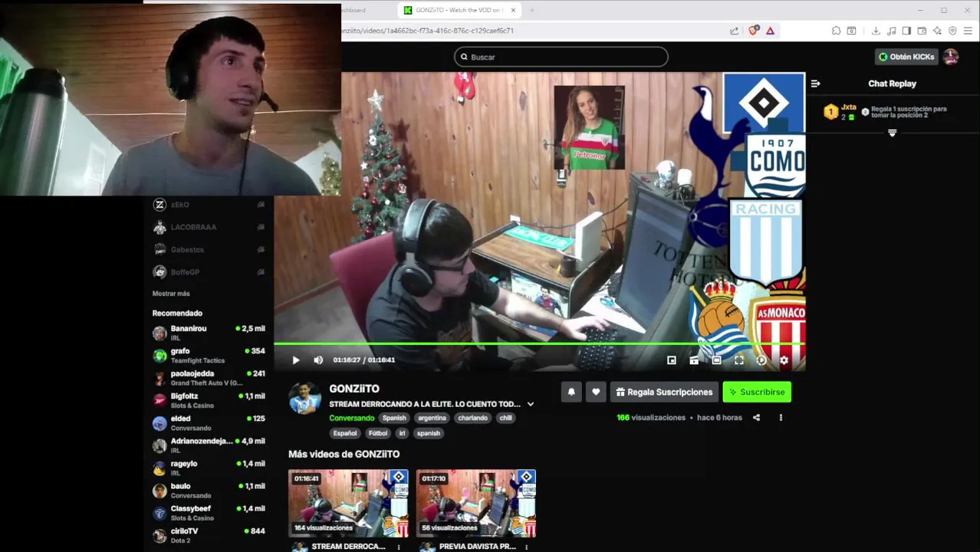The image size is (980, 552).
Task: Open grafo recommended channel
Action: coord(209,355)
